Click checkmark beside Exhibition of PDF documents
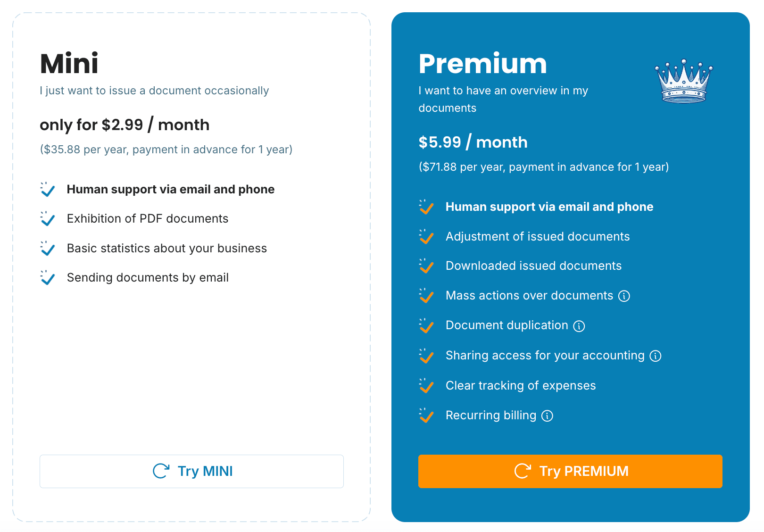 click(x=48, y=218)
